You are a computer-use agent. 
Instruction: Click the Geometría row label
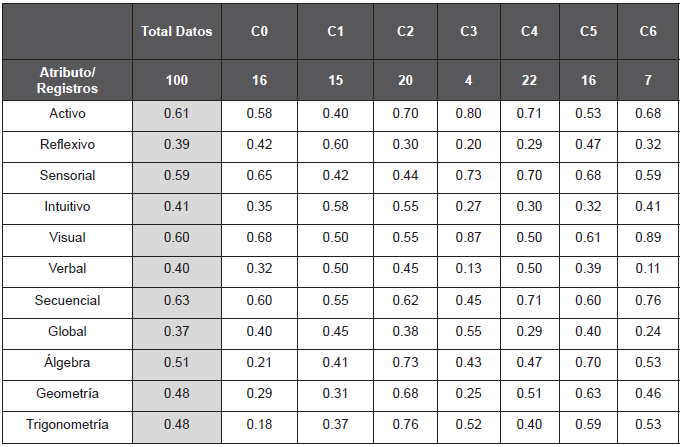click(67, 393)
